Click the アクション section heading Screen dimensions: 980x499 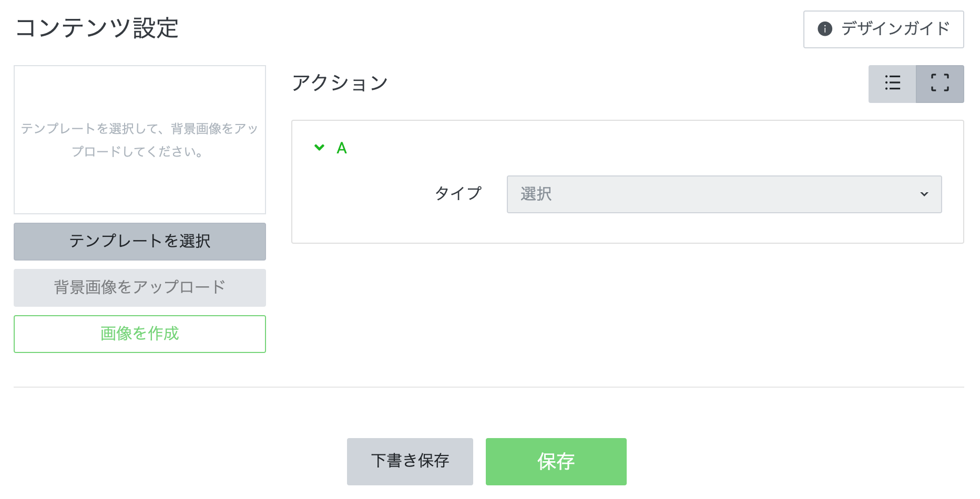tap(340, 83)
